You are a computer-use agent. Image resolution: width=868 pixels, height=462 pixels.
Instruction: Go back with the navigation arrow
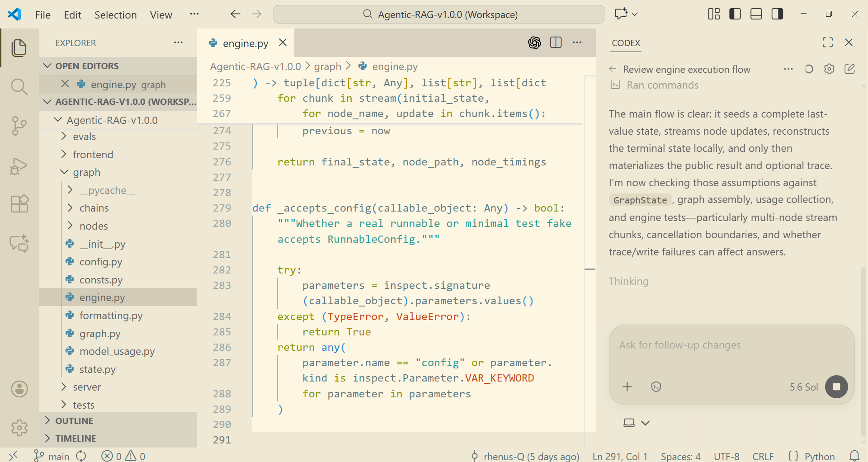coord(235,14)
